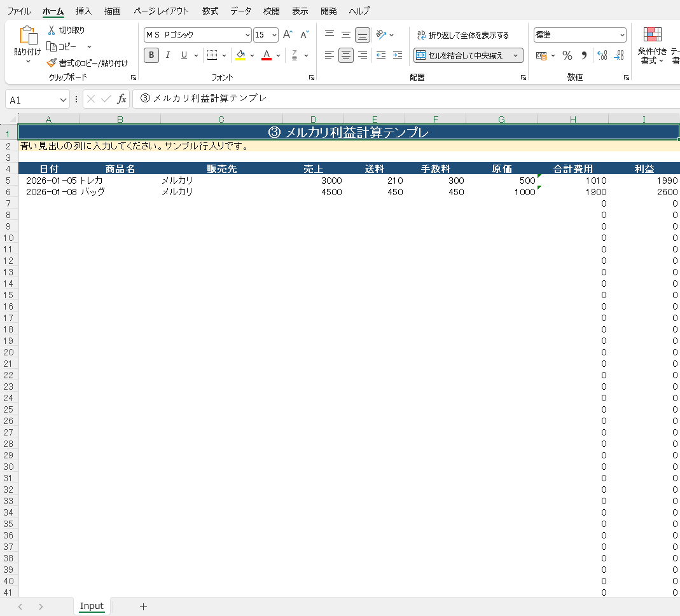Viewport: 680px width, 616px height.
Task: Toggle Merge and Center (セルを結合して中央揃え)
Action: 462,55
